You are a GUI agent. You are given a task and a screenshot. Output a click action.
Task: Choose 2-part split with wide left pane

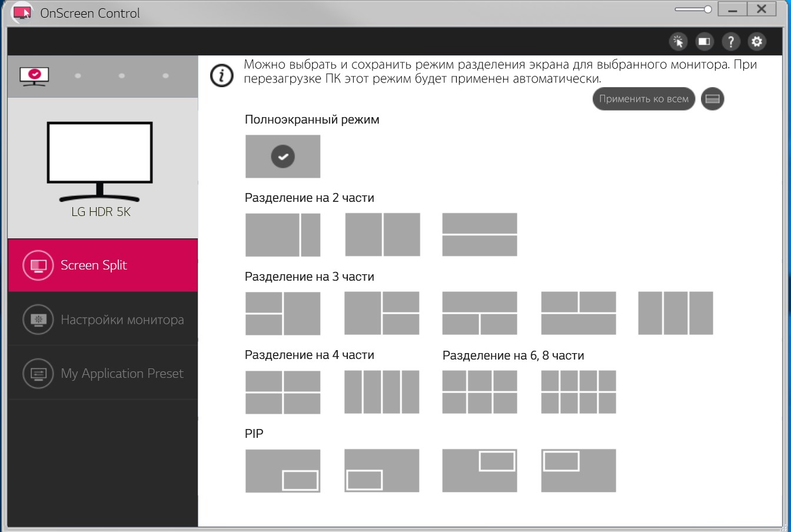[x=282, y=235]
